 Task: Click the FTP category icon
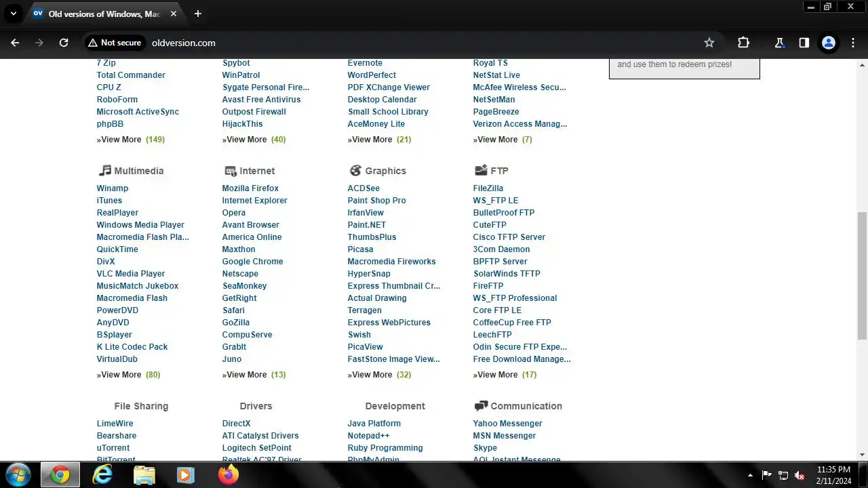481,170
